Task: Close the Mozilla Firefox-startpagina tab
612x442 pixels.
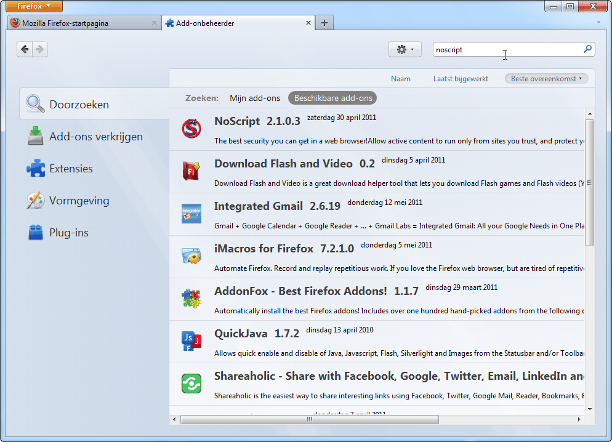Action: [x=154, y=23]
